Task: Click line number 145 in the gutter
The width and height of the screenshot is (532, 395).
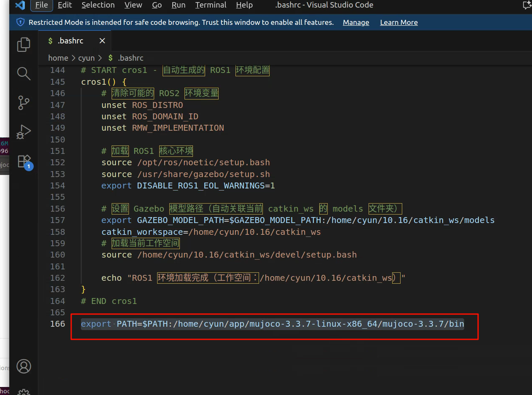Action: (57, 82)
